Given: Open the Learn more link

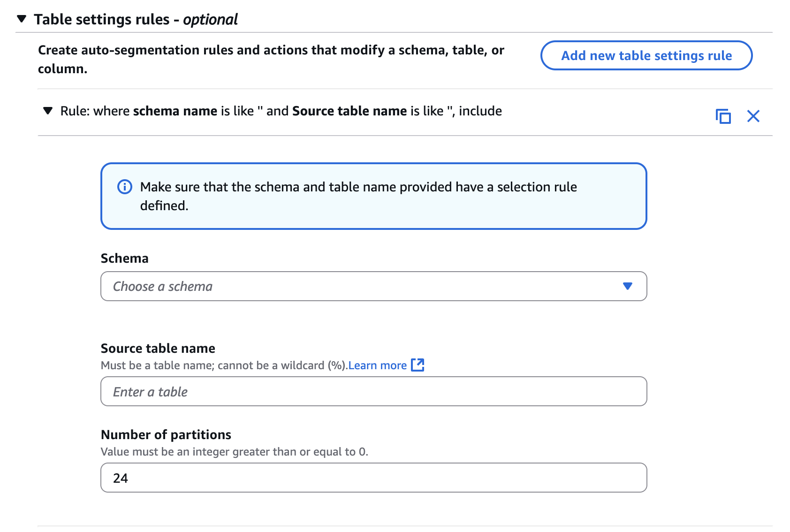Looking at the screenshot, I should coord(377,365).
